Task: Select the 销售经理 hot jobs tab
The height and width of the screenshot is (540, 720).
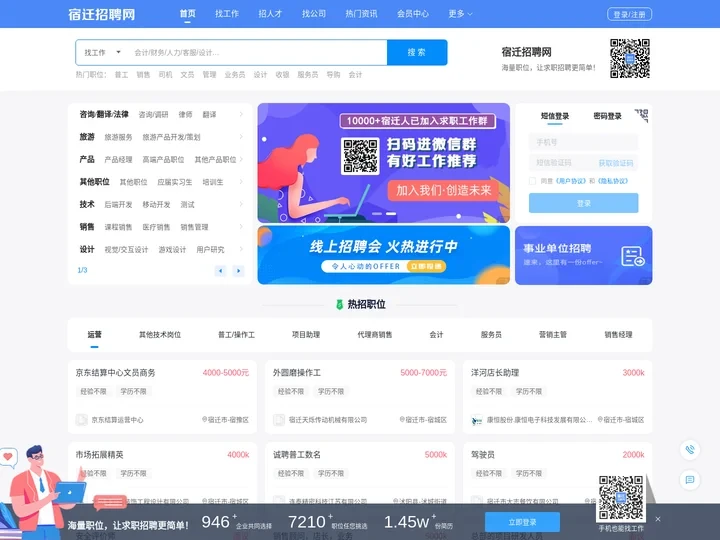Action: (x=619, y=335)
